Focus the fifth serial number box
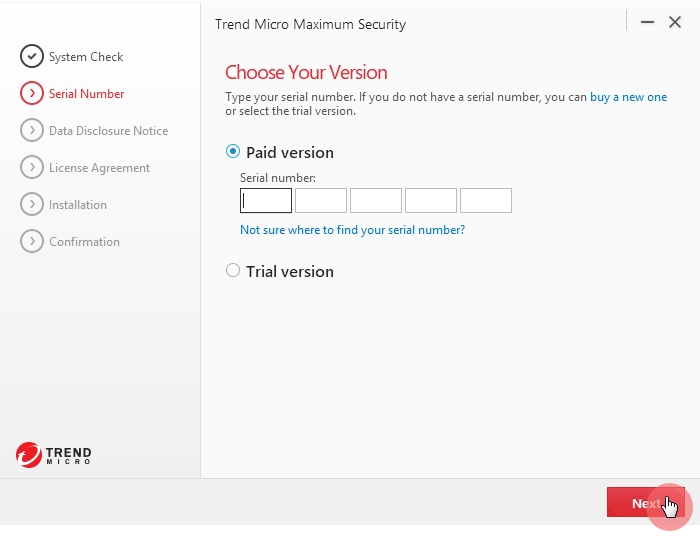This screenshot has height=536, width=700. point(486,200)
